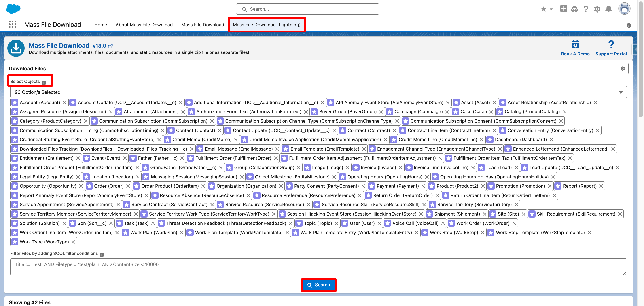
Task: Switch to About Mass File Download tab
Action: point(144,25)
